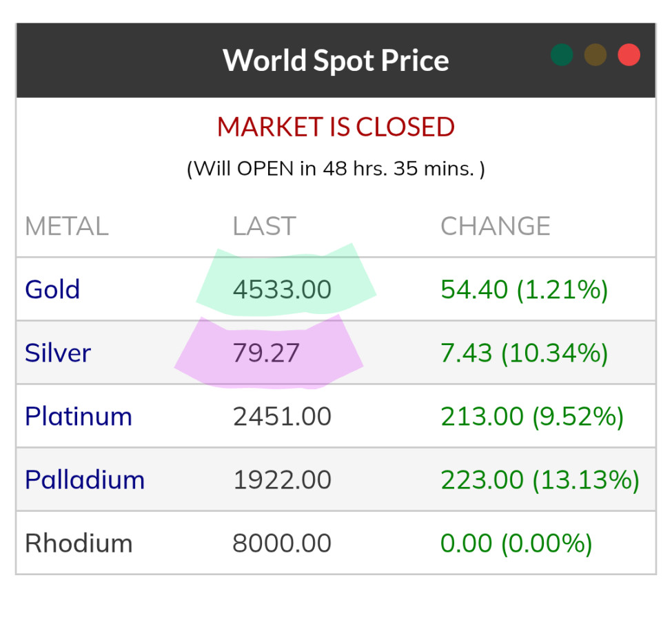Open the Platinum metal link
This screenshot has width=672, height=620.
point(79,417)
